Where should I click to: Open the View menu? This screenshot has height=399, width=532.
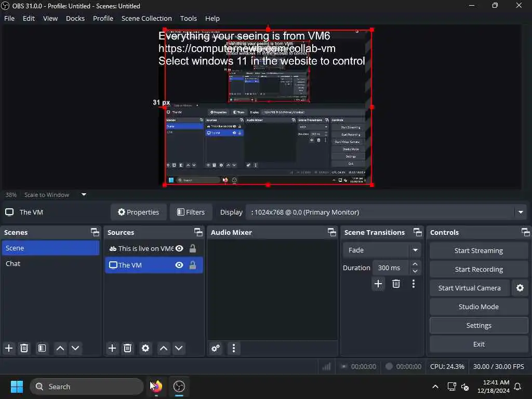click(x=50, y=18)
